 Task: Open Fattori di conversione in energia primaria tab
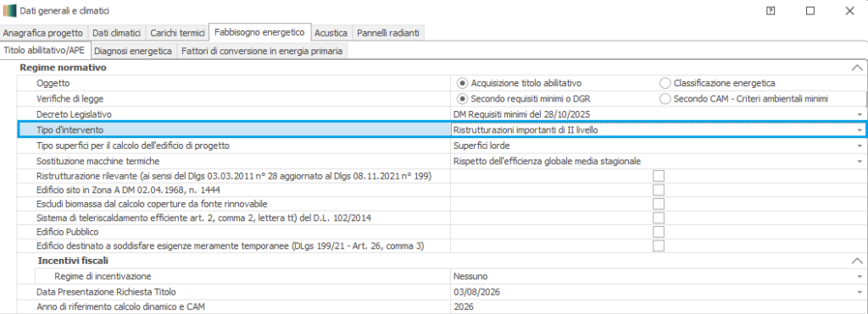click(263, 51)
